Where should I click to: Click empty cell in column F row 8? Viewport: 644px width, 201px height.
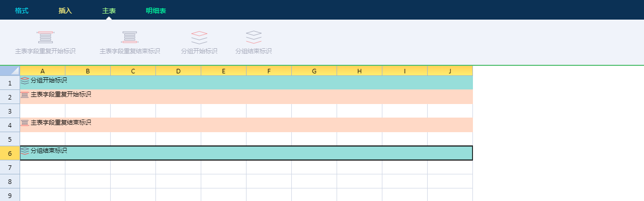click(269, 181)
